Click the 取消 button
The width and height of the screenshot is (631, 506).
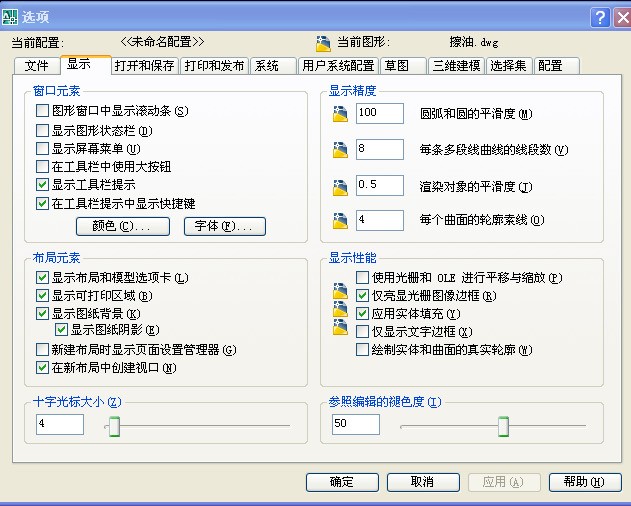pyautogui.click(x=423, y=482)
